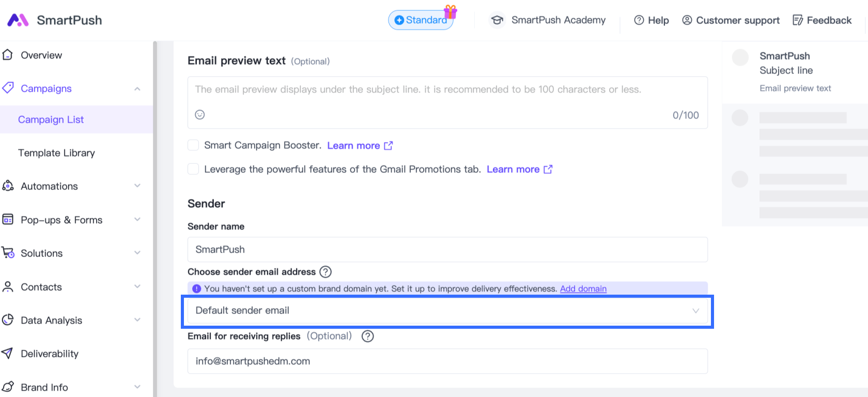Screen dimensions: 868x397
Task: Click the SmartPush logo icon
Action: tap(18, 20)
